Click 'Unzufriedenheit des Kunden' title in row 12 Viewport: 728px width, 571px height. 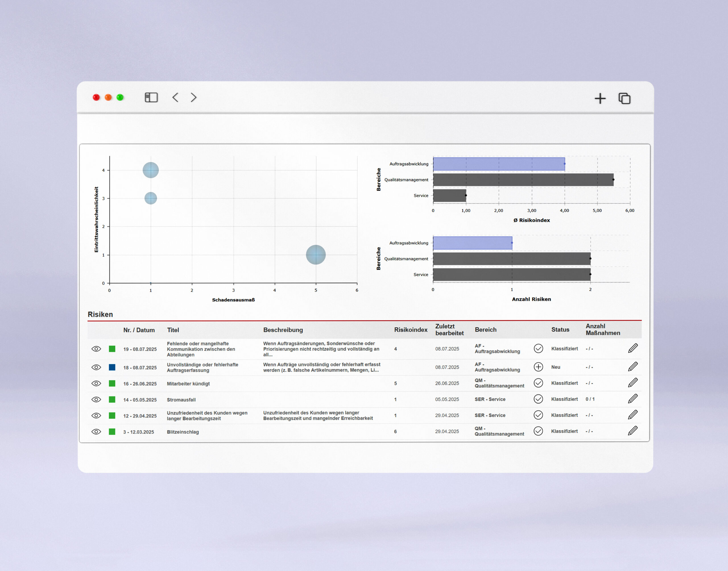[207, 416]
